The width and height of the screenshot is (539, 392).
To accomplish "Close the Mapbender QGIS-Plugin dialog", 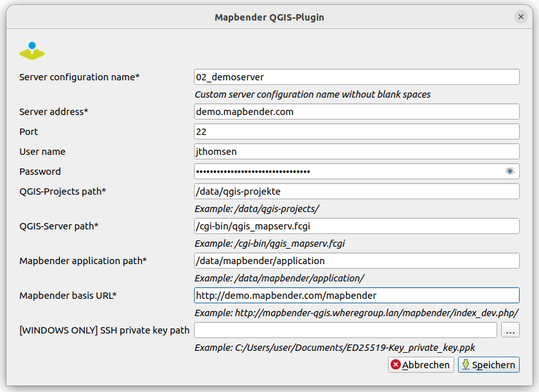I will [521, 17].
